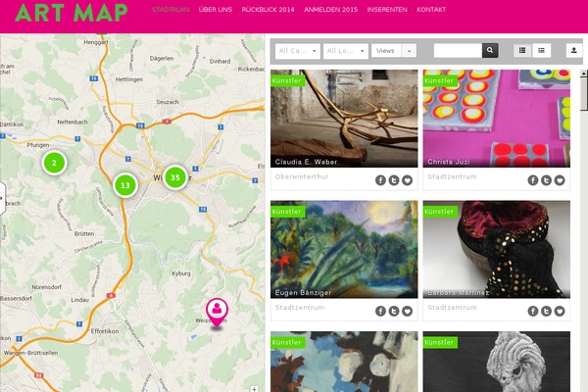Click the upload arrow icon
The image size is (588, 392).
point(573,51)
